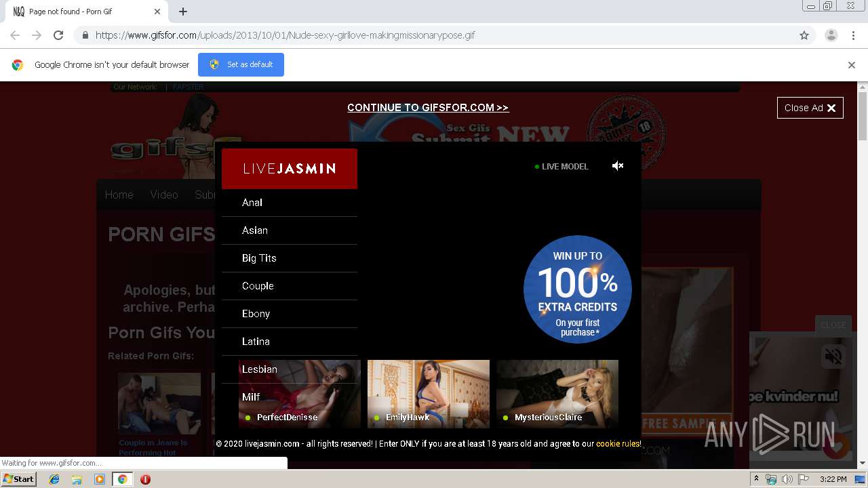868x488 pixels.
Task: Launch Internet Explorer from taskbar
Action: 54,479
